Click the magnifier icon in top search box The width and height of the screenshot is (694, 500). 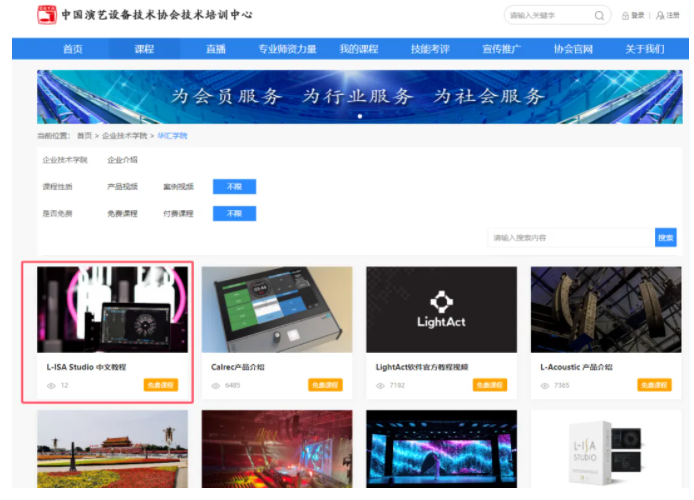coord(599,15)
